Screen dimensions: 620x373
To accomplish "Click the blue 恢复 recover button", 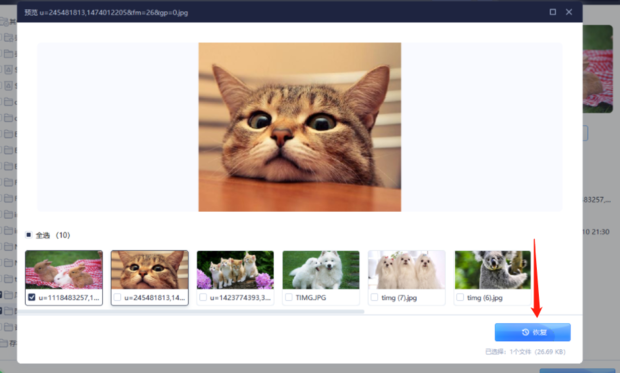I will 532,332.
